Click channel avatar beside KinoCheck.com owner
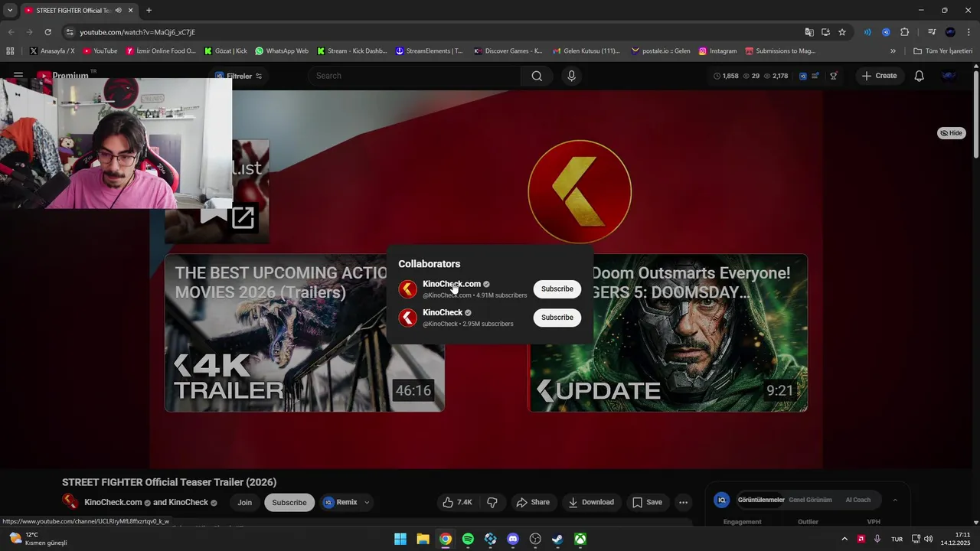Screen dimensions: 980x551 (x=70, y=502)
